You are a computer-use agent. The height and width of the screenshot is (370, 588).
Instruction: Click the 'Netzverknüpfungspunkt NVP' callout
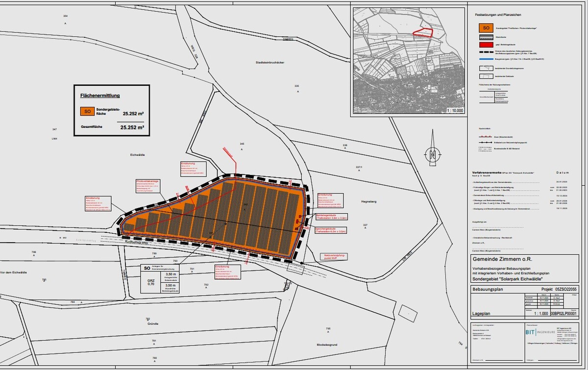tap(335, 256)
